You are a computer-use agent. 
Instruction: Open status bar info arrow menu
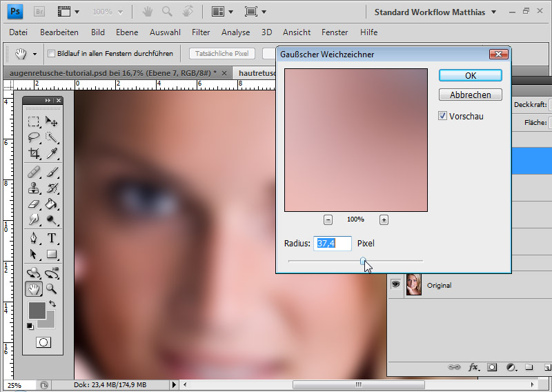[174, 384]
